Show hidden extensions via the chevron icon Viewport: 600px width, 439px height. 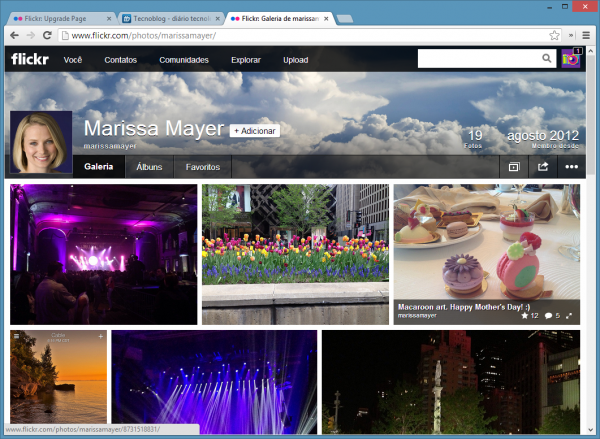click(x=571, y=36)
